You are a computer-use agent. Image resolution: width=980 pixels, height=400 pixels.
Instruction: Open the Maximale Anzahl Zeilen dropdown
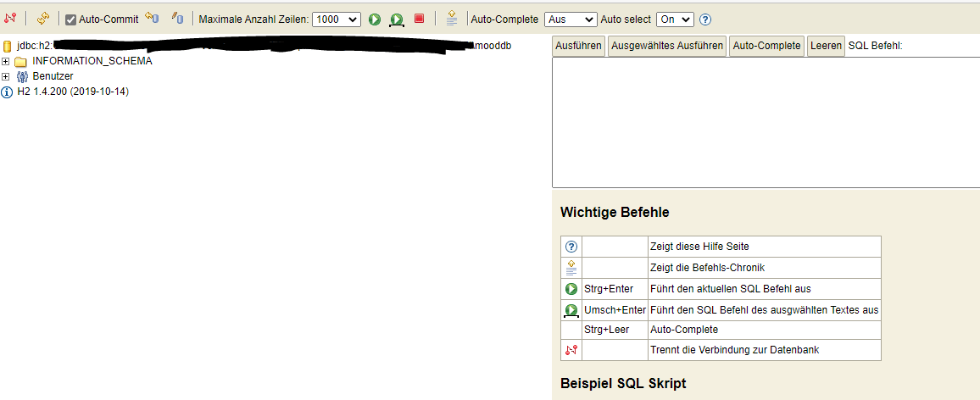337,19
